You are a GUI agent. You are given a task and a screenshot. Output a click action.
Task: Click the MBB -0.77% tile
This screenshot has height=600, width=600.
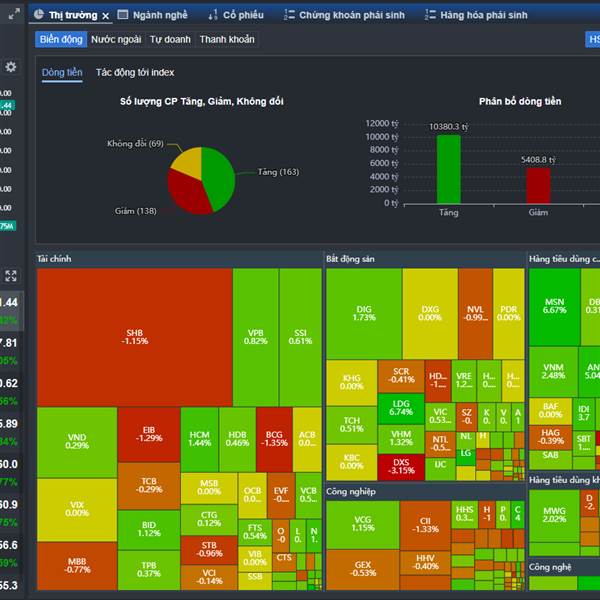(77, 566)
